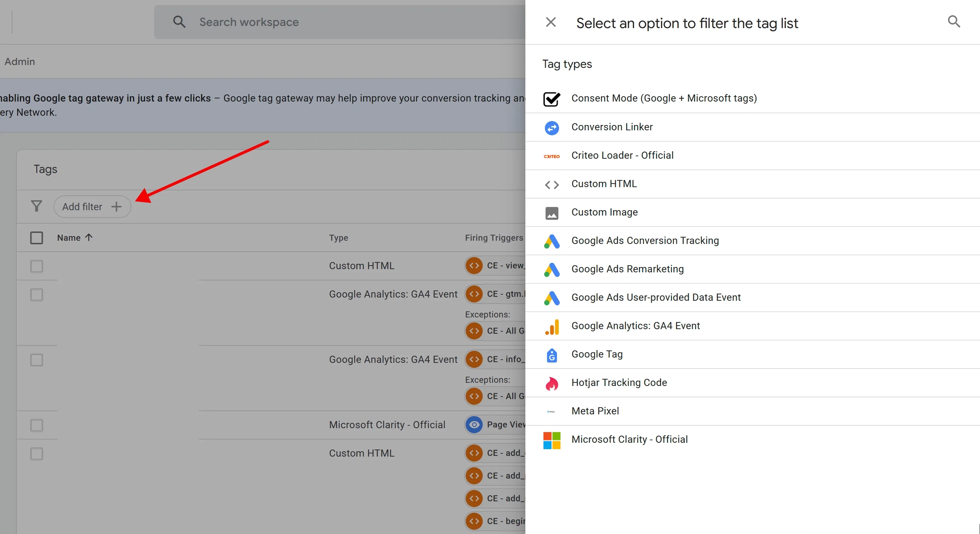This screenshot has width=980, height=534.
Task: Open the Page View trigger chip
Action: coord(495,424)
